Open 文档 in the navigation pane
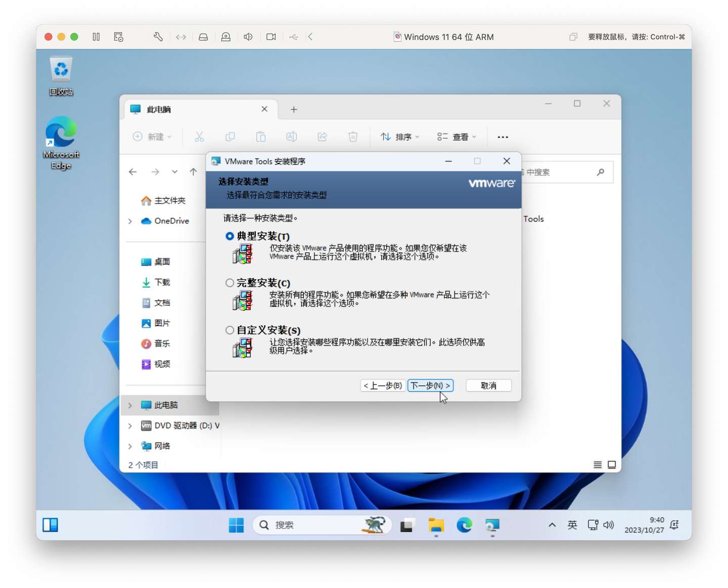This screenshot has height=588, width=728. click(156, 303)
